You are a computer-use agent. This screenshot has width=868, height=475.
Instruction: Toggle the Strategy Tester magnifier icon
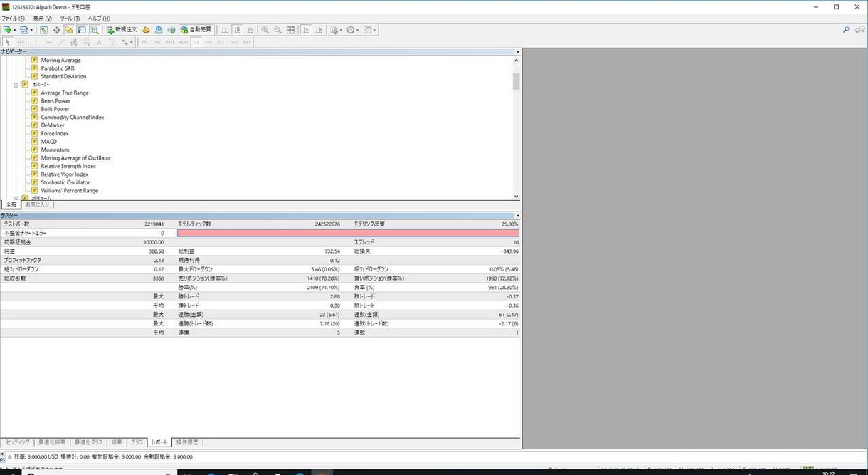coord(95,30)
